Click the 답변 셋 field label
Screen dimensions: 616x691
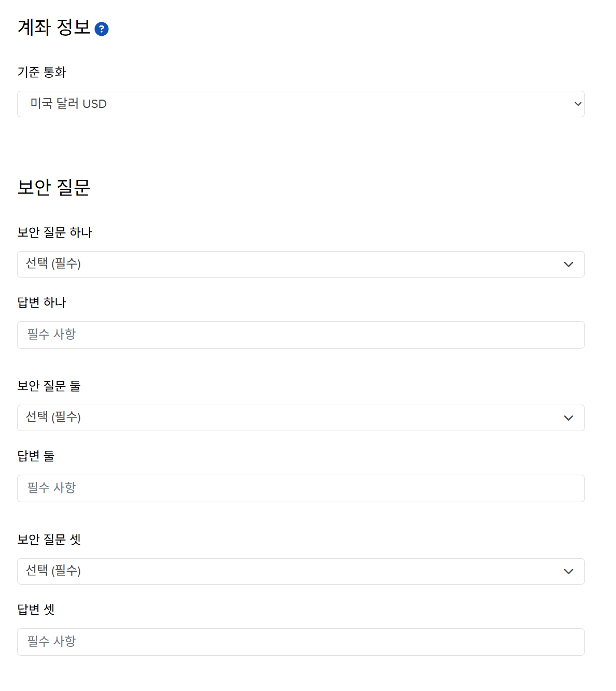click(36, 610)
